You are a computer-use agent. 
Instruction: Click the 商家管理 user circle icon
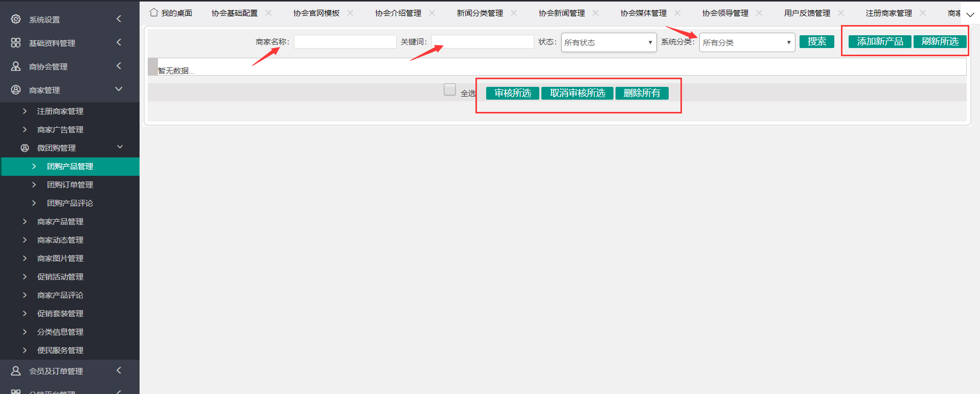coord(16,90)
